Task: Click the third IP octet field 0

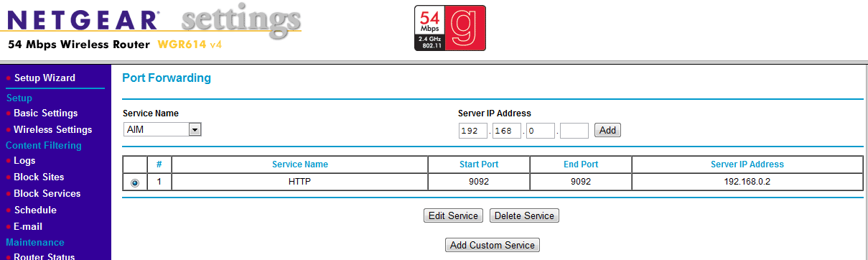Action: [540, 131]
